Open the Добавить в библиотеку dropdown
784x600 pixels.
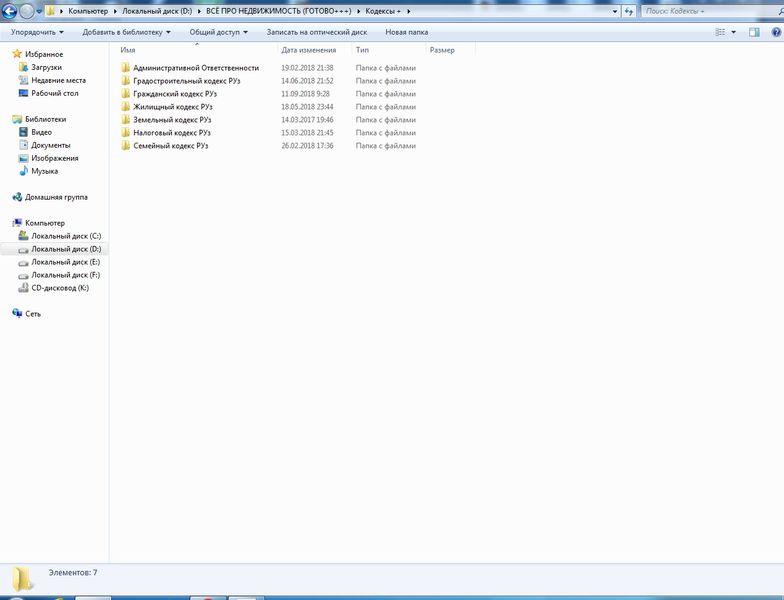click(x=126, y=32)
